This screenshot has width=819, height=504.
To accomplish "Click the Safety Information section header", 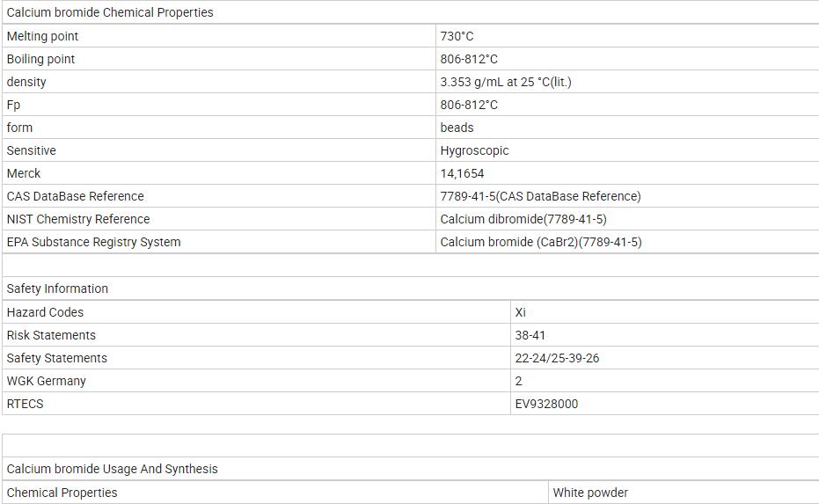I will (x=57, y=289).
